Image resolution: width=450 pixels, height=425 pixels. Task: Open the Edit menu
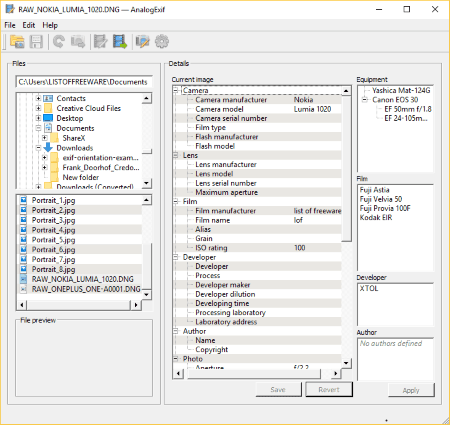(x=29, y=25)
